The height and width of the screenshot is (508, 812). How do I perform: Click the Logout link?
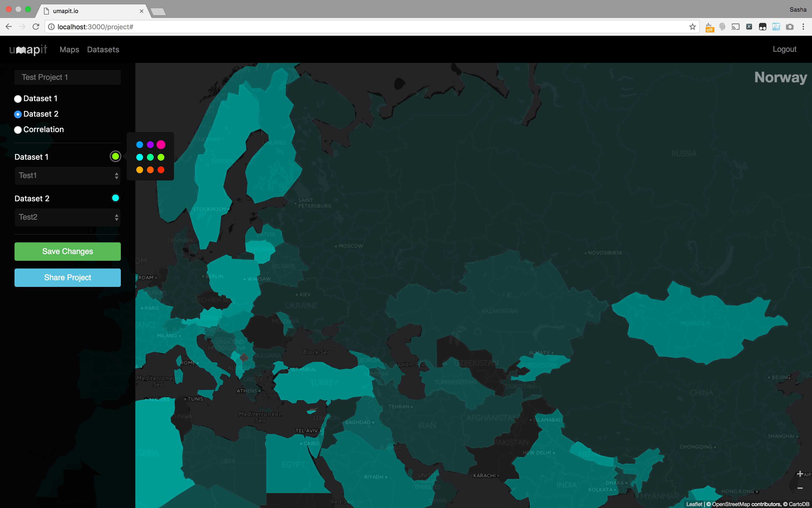click(x=784, y=49)
